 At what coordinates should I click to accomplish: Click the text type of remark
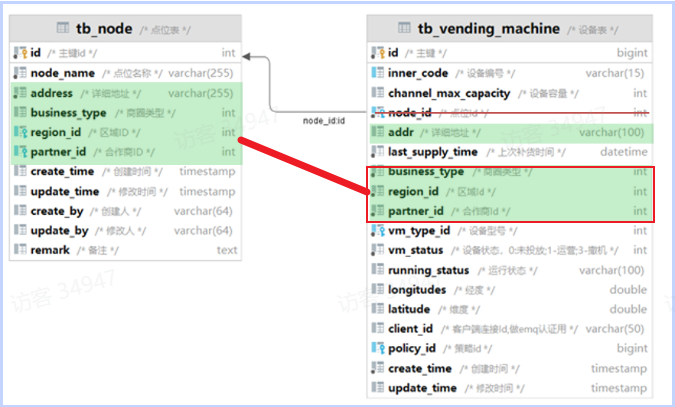pyautogui.click(x=227, y=250)
